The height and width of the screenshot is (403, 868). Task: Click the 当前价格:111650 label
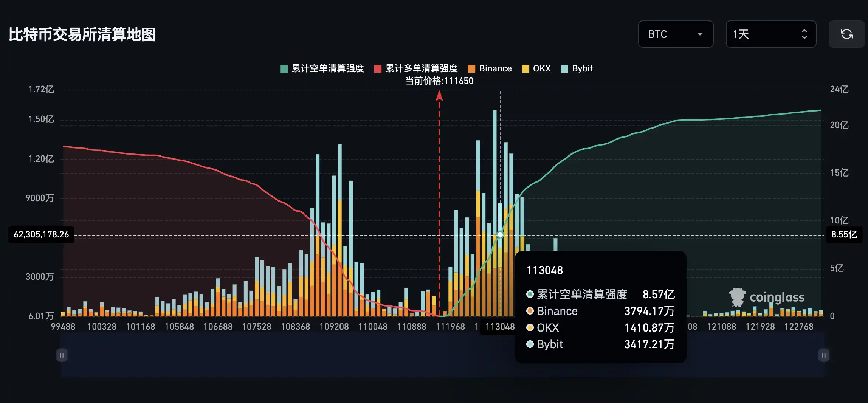439,81
